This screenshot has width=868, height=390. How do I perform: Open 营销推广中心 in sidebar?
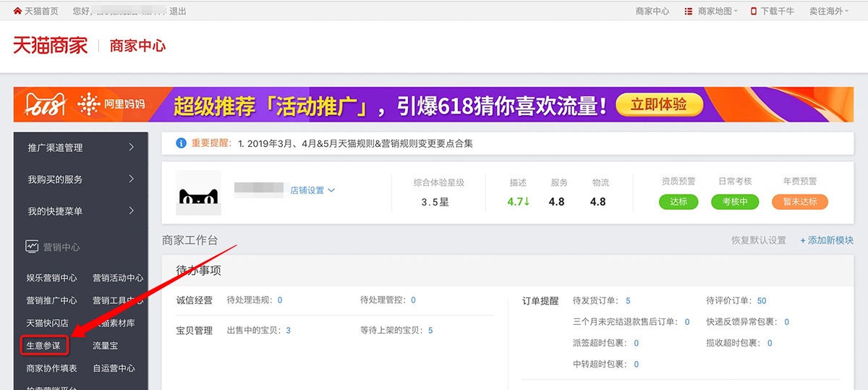tap(51, 300)
